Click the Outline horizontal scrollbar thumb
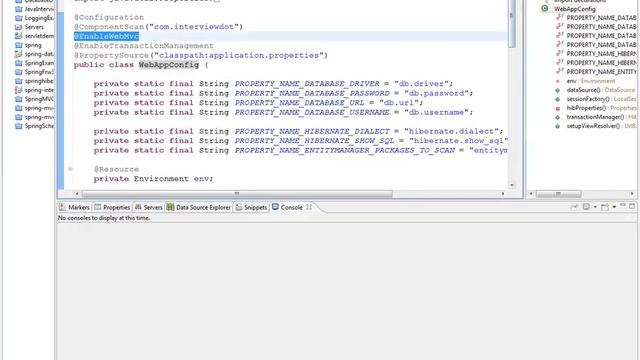Viewport: 640px width, 360px height. [558, 194]
